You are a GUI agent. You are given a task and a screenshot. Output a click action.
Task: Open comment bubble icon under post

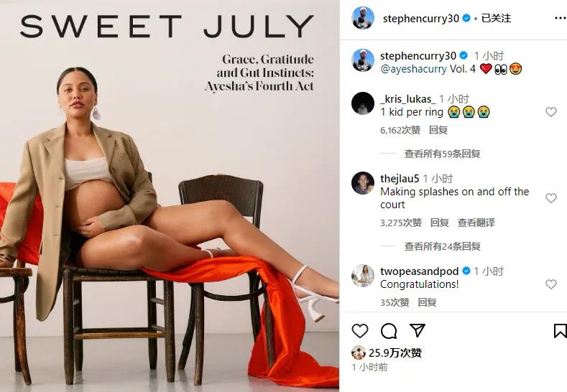[x=389, y=330]
